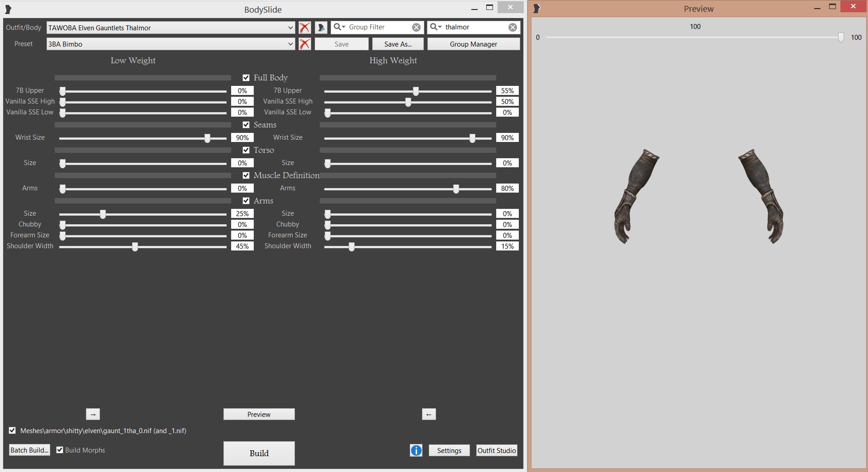Viewport: 868px width, 472px height.
Task: Minimize the BodySlide window
Action: point(474,9)
